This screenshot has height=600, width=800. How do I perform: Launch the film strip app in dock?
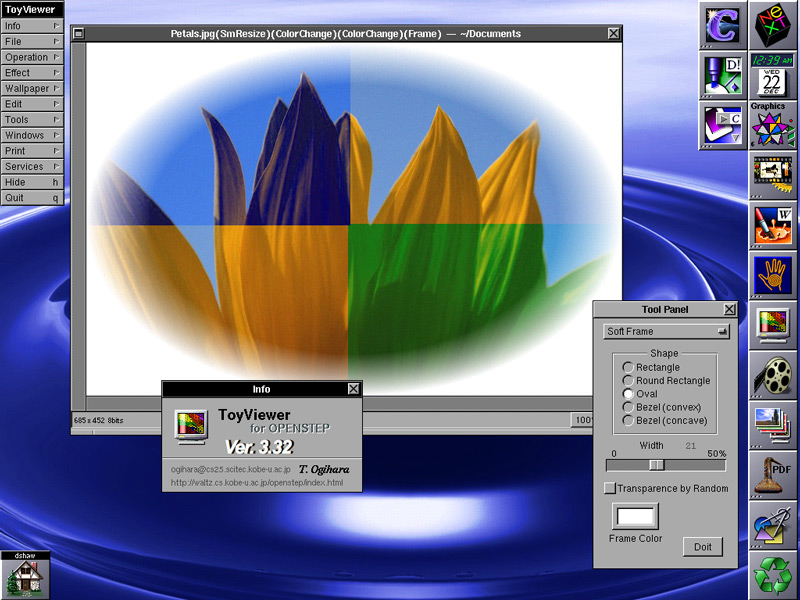tap(773, 175)
